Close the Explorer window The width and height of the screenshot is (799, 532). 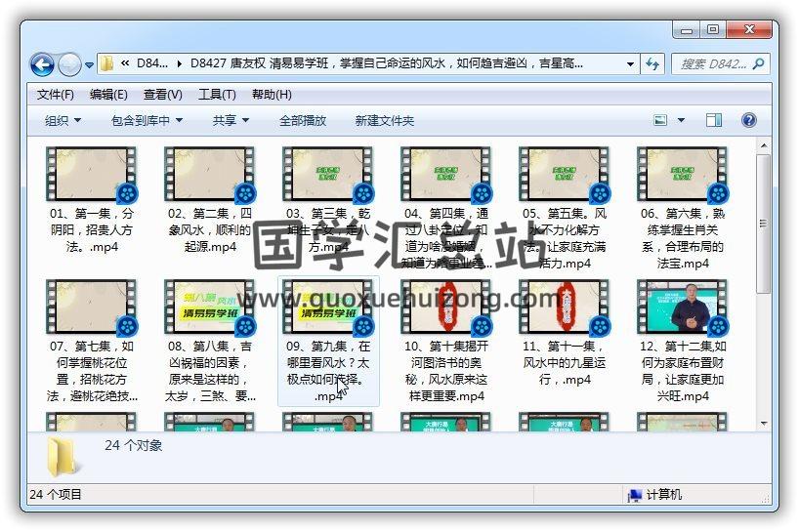(x=748, y=30)
